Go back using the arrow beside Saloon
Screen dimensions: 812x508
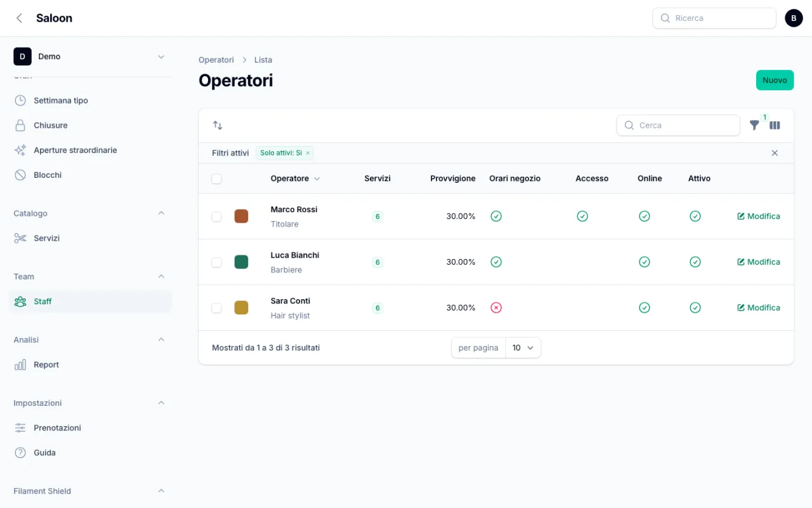coord(19,18)
